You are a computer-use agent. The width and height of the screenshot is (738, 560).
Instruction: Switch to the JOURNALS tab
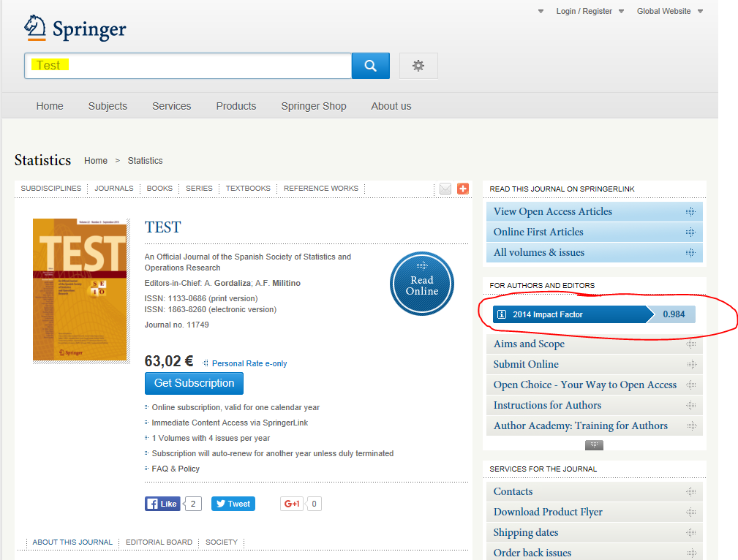click(114, 188)
